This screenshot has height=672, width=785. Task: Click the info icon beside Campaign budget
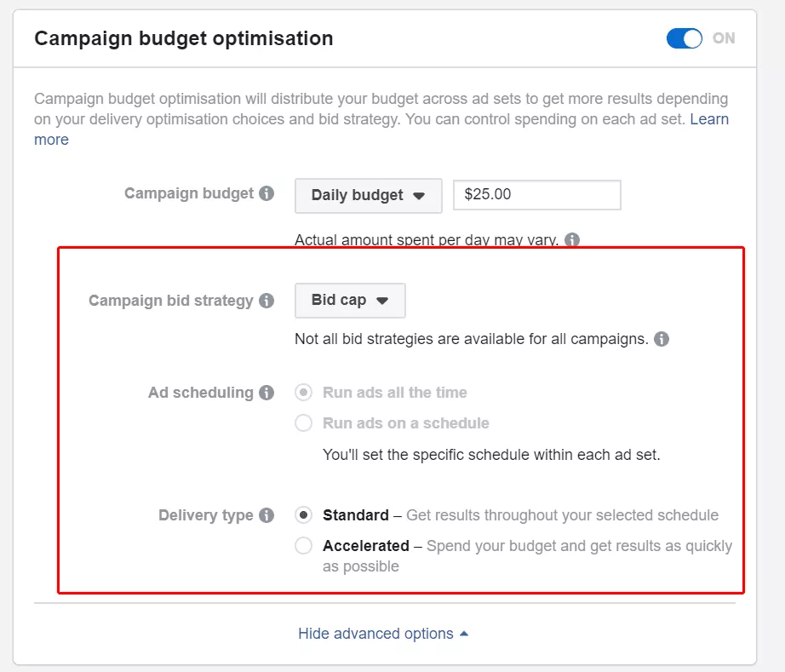pyautogui.click(x=266, y=193)
